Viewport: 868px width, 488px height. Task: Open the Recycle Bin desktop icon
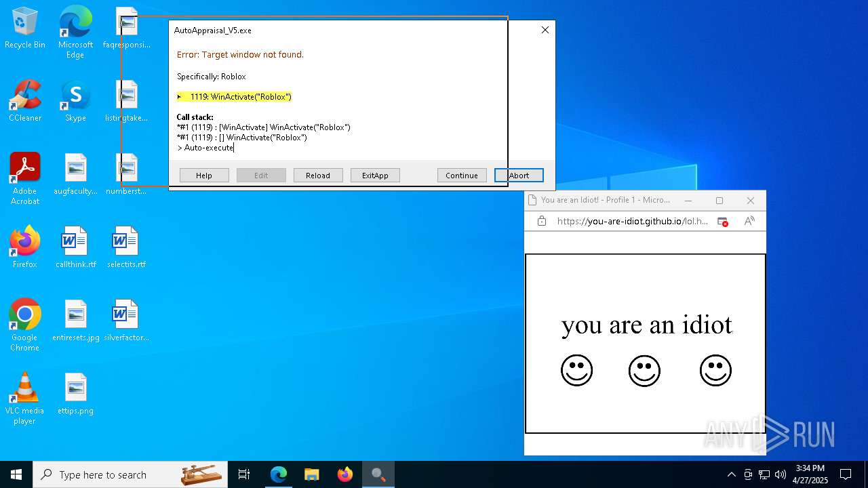pos(25,28)
